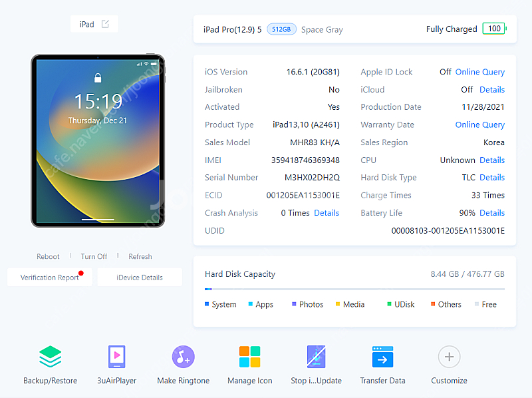Open the Transfer Data tool
Image resolution: width=532 pixels, height=398 pixels.
(383, 357)
